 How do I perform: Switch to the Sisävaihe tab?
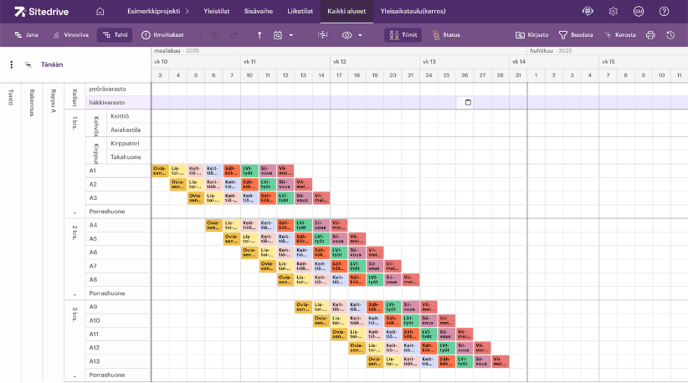(x=258, y=11)
